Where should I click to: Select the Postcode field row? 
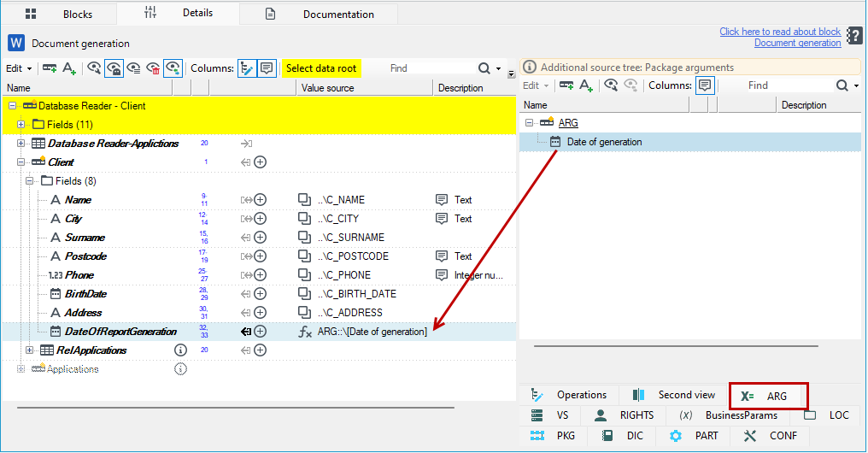[x=259, y=256]
